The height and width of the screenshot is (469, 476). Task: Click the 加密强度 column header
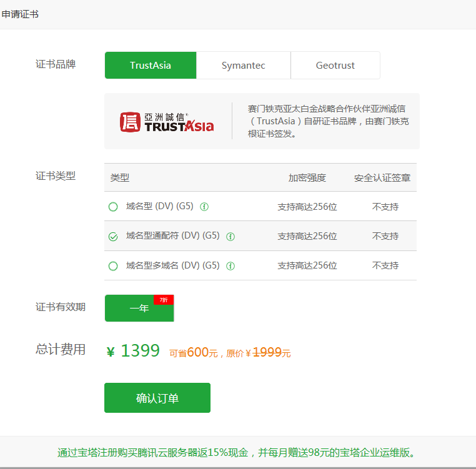(307, 177)
